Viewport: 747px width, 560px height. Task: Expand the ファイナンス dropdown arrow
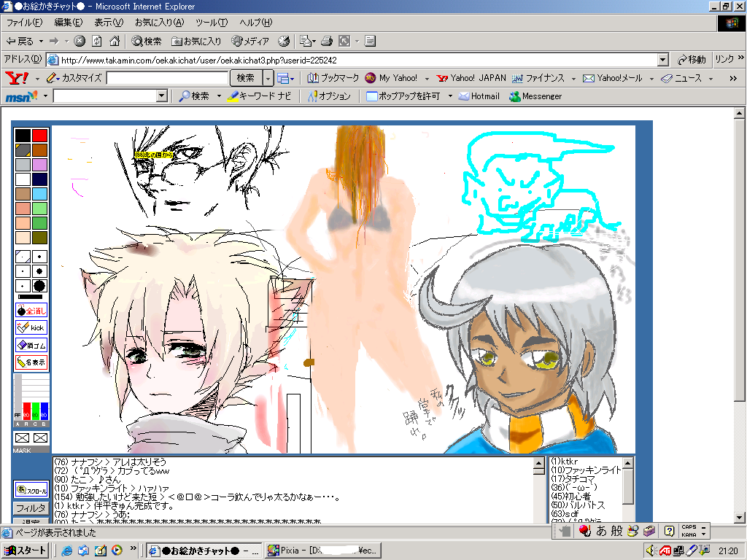[x=573, y=79]
